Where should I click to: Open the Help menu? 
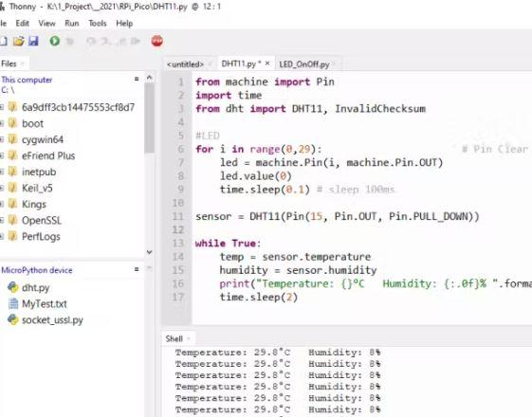[x=124, y=24]
